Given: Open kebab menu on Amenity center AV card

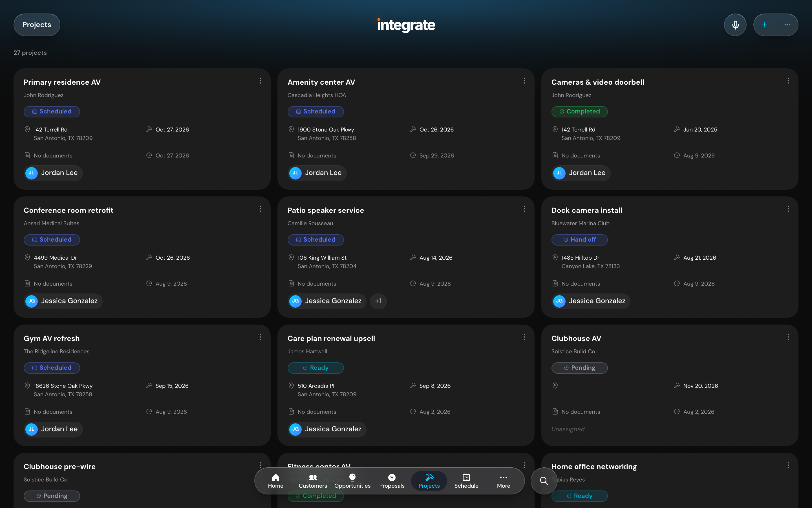Looking at the screenshot, I should coord(524,81).
